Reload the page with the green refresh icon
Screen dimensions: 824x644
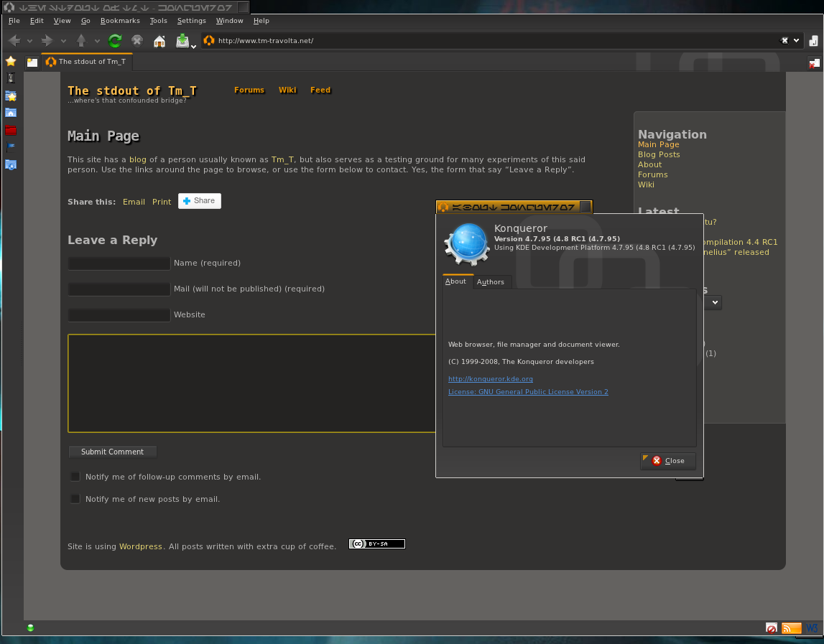[115, 40]
